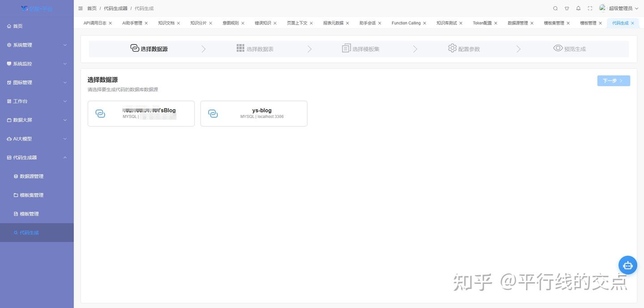
Task: Expand 系统管理 sidebar menu
Action: click(x=37, y=45)
